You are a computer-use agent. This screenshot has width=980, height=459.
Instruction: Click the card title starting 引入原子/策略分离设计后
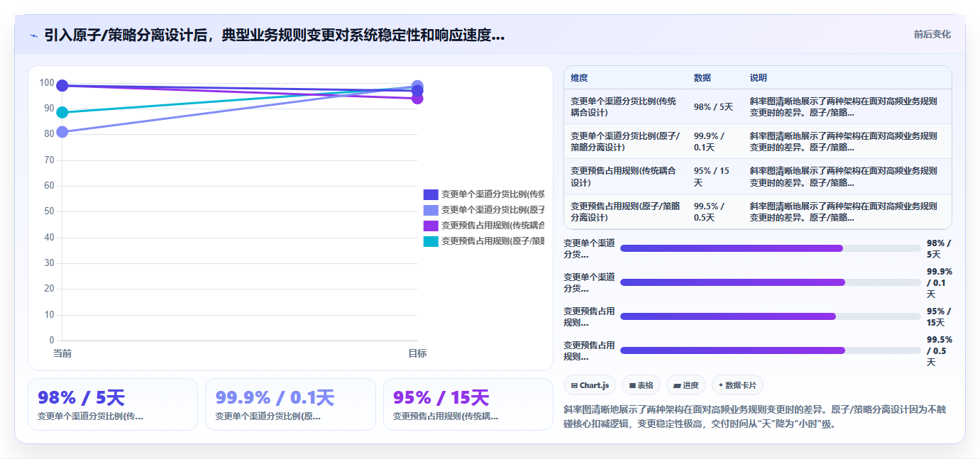click(x=275, y=35)
